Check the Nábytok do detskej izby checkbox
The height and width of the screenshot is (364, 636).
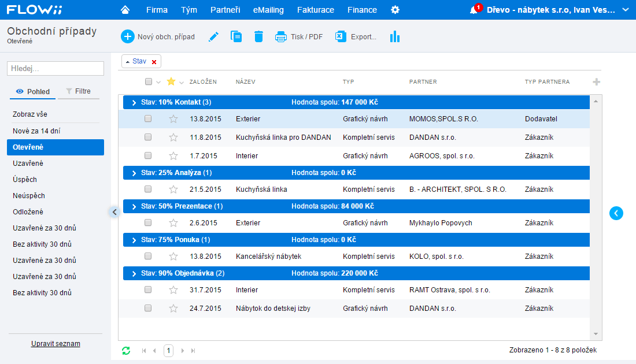[x=148, y=308]
